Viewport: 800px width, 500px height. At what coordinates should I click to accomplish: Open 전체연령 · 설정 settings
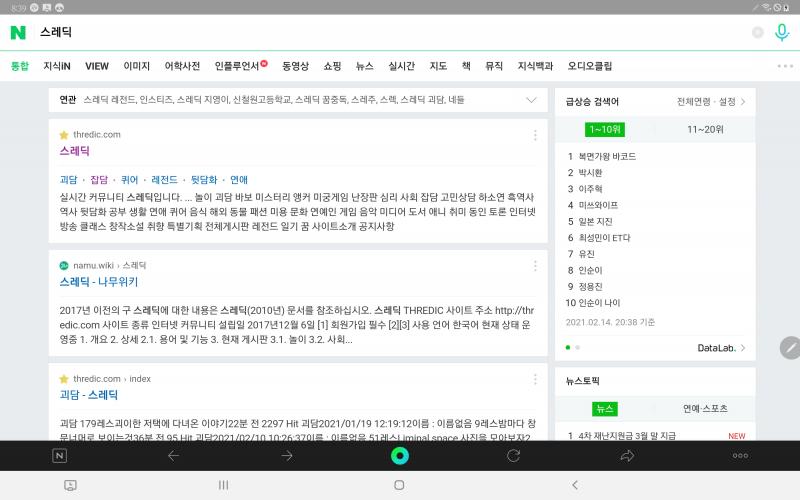(711, 102)
